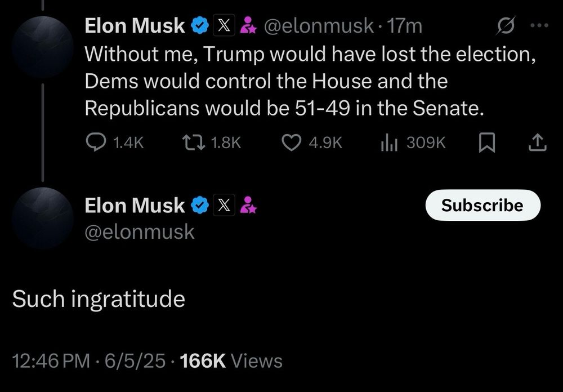Like the tweet with 4.9K likes
Image resolution: width=563 pixels, height=392 pixels.
coord(291,144)
